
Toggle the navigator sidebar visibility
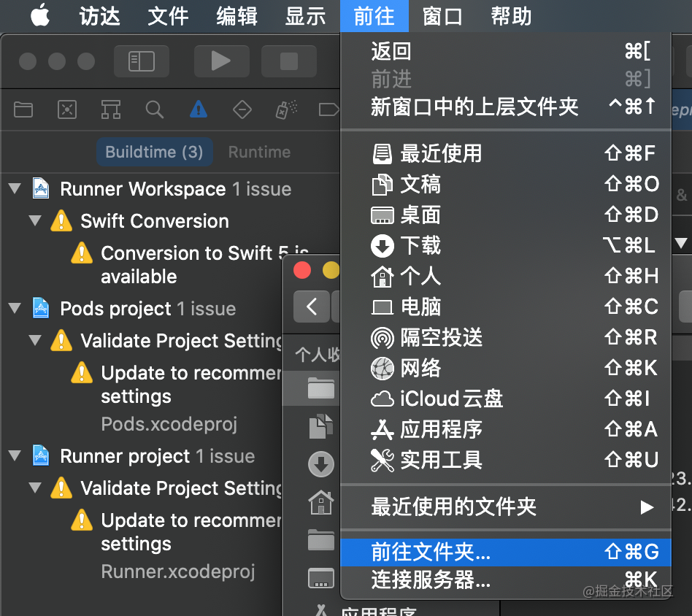point(141,61)
